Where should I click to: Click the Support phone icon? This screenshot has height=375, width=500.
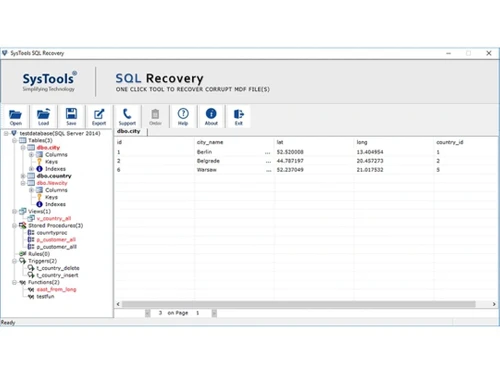[127, 114]
